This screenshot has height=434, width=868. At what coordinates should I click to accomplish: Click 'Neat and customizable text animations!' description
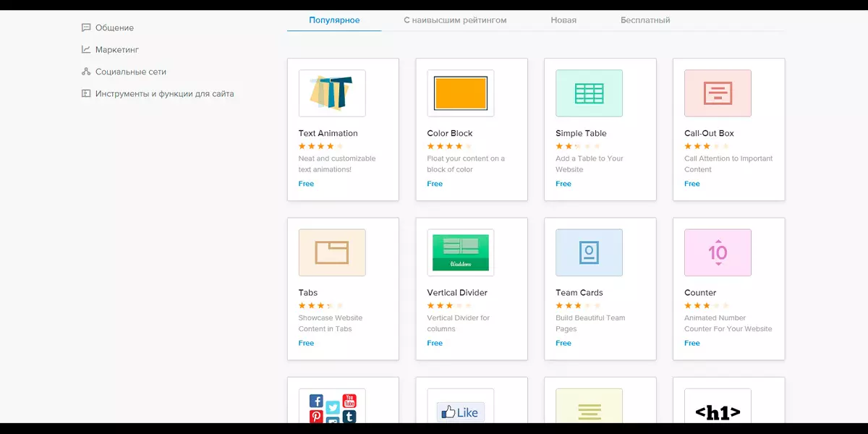click(337, 164)
